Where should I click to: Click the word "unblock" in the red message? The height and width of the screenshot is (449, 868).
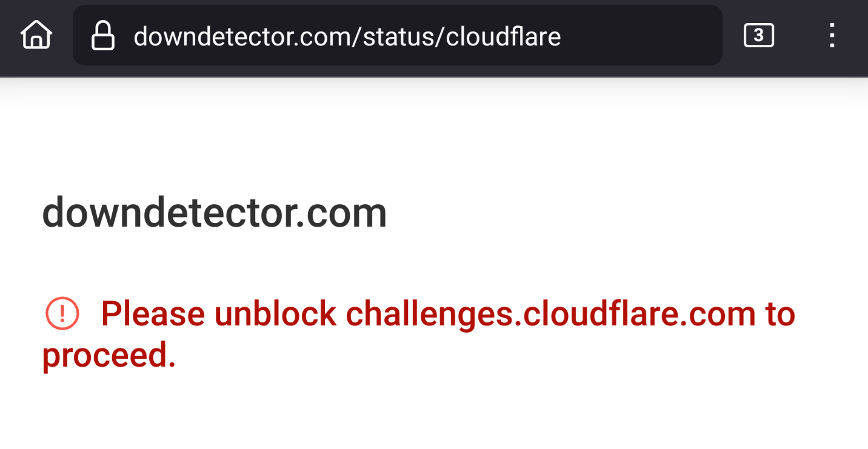pos(275,314)
